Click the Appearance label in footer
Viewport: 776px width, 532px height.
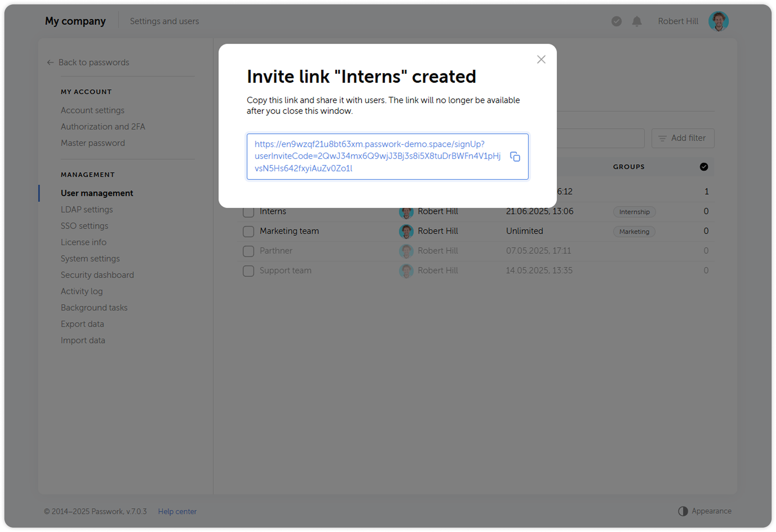(x=711, y=511)
